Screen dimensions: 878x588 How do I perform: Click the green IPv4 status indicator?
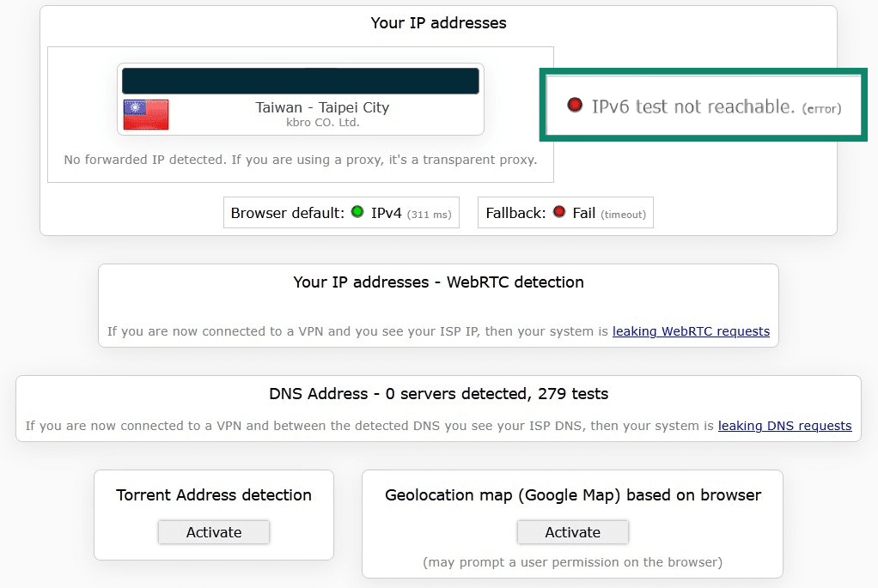click(x=357, y=212)
